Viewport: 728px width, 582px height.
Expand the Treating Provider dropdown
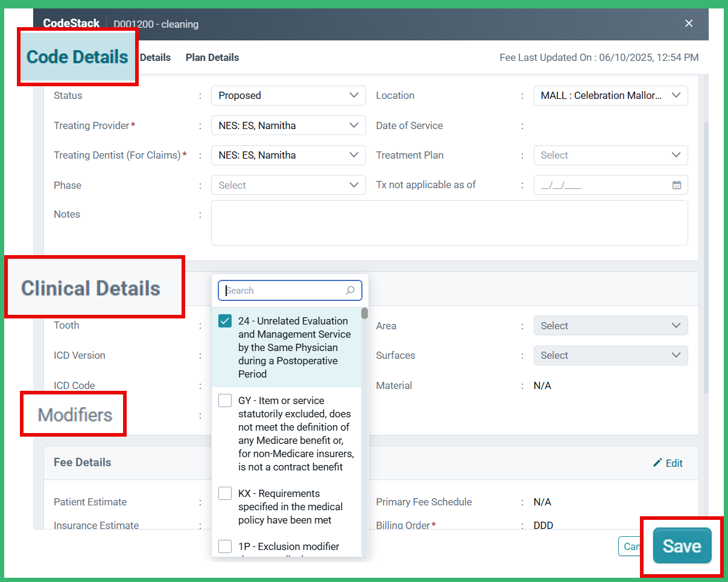pos(288,125)
